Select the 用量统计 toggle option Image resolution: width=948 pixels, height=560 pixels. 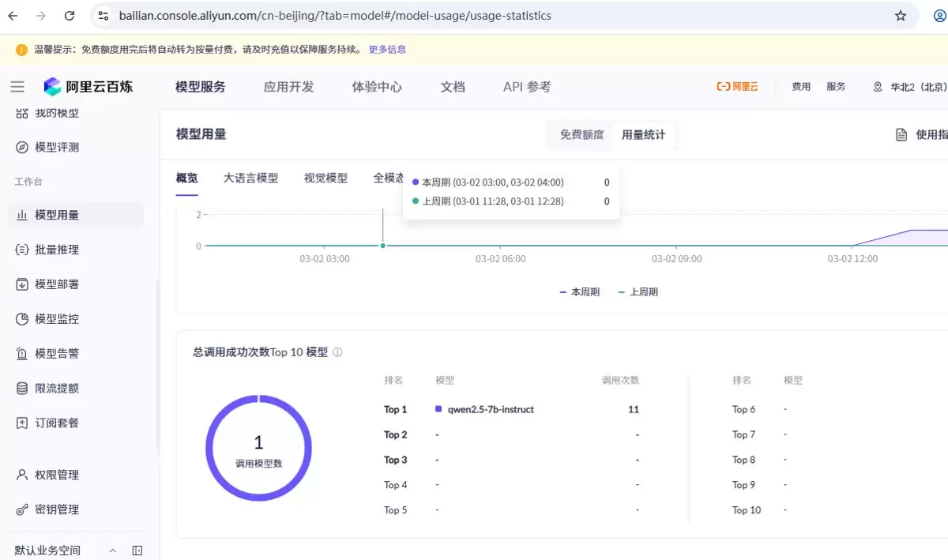coord(644,135)
